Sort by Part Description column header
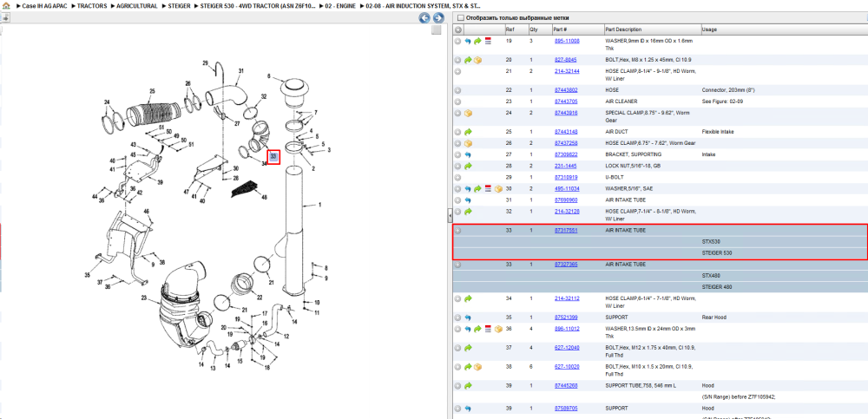 652,29
